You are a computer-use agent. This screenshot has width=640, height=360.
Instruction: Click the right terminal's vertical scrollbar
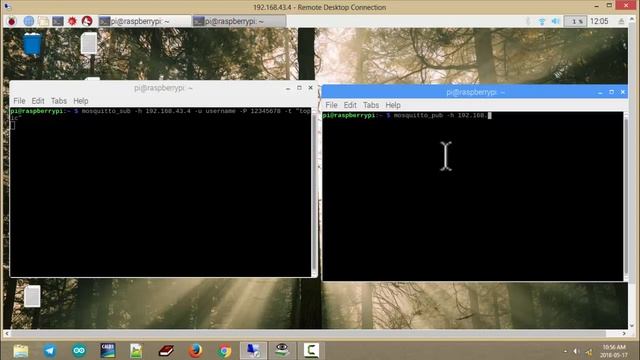(626, 196)
